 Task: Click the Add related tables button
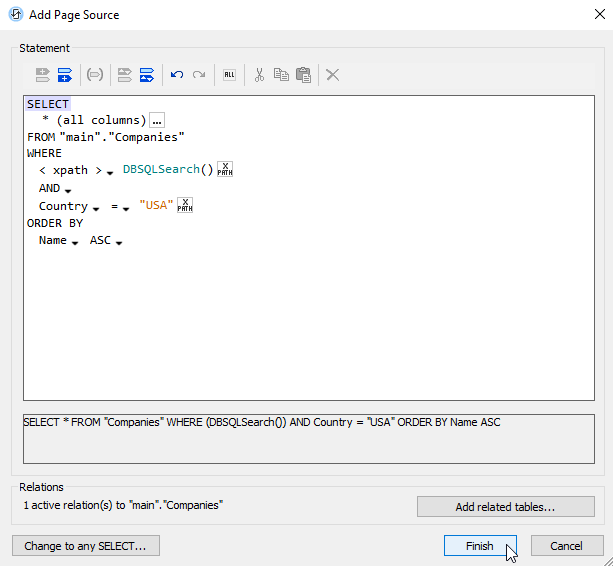click(x=505, y=507)
